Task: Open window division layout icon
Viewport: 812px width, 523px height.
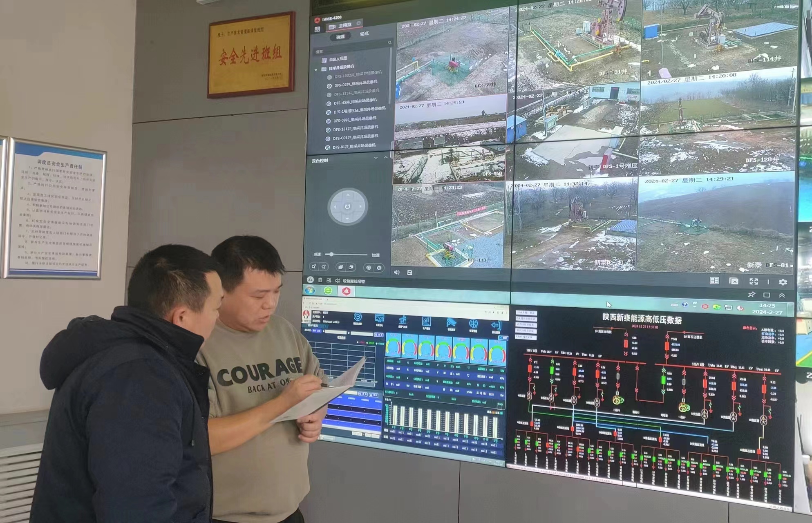Action: pyautogui.click(x=714, y=281)
